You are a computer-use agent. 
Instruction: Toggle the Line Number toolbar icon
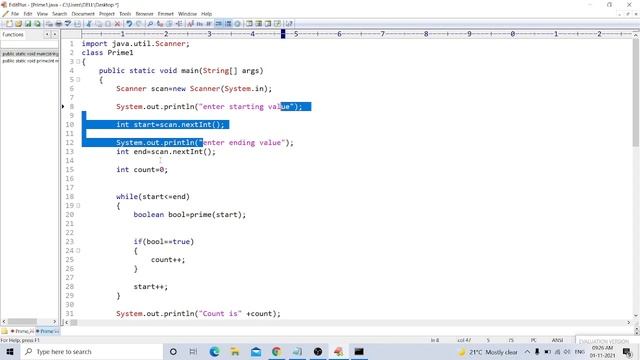(228, 24)
